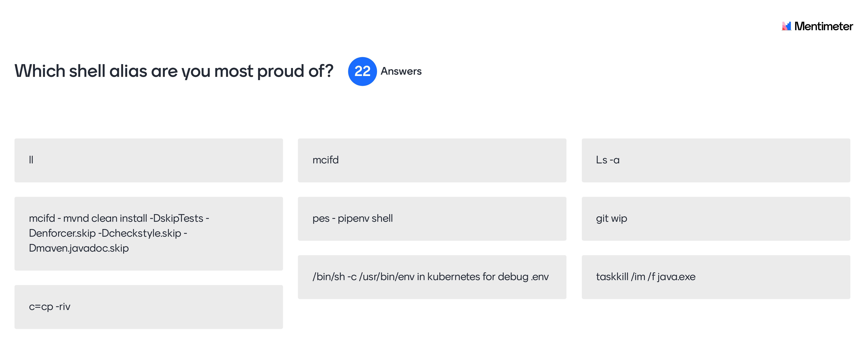The height and width of the screenshot is (340, 868).
Task: Click the 'Dmaven.javadoc.skip' text line
Action: coord(79,248)
